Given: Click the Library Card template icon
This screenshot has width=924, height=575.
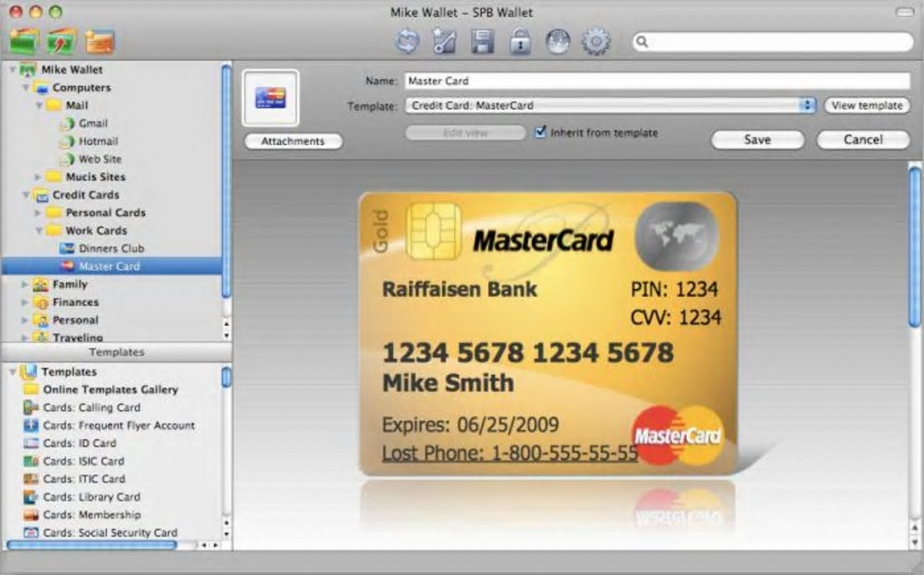Looking at the screenshot, I should point(31,497).
